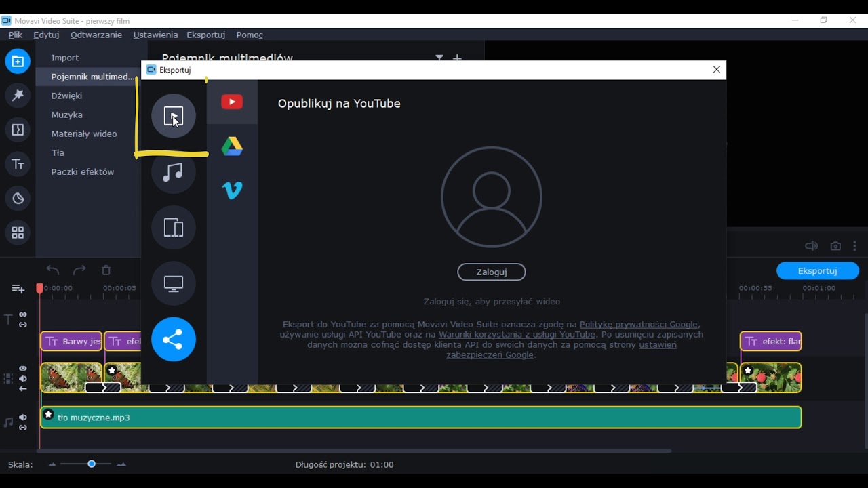Open the Eksportuj menu in menu bar
Viewport: 868px width, 488px height.
pyautogui.click(x=206, y=35)
